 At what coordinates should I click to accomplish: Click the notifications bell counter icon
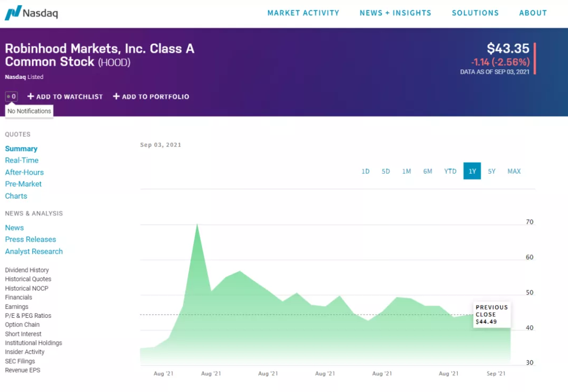coord(11,96)
